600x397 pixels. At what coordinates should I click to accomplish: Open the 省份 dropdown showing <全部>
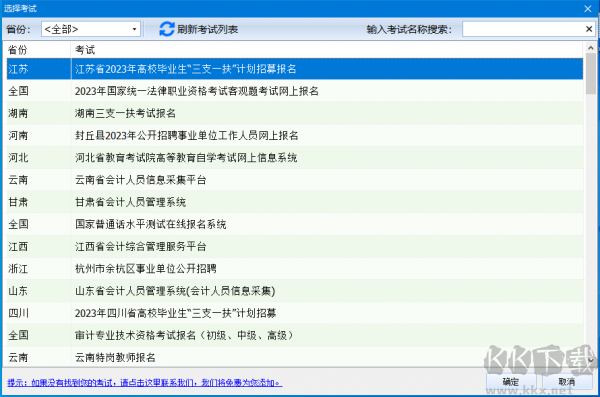coord(91,29)
